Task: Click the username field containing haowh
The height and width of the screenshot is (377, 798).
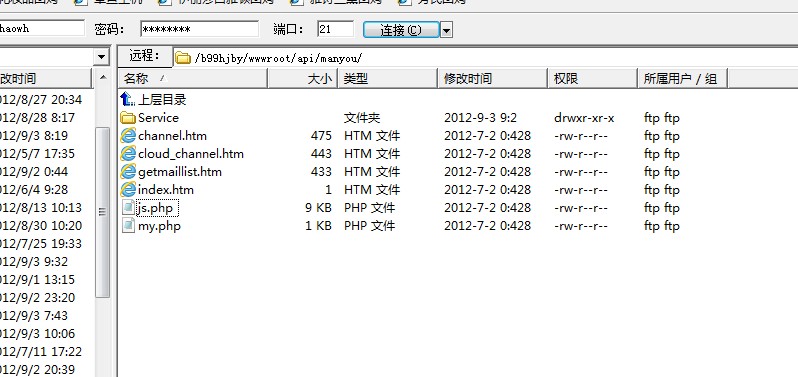Action: (x=42, y=28)
